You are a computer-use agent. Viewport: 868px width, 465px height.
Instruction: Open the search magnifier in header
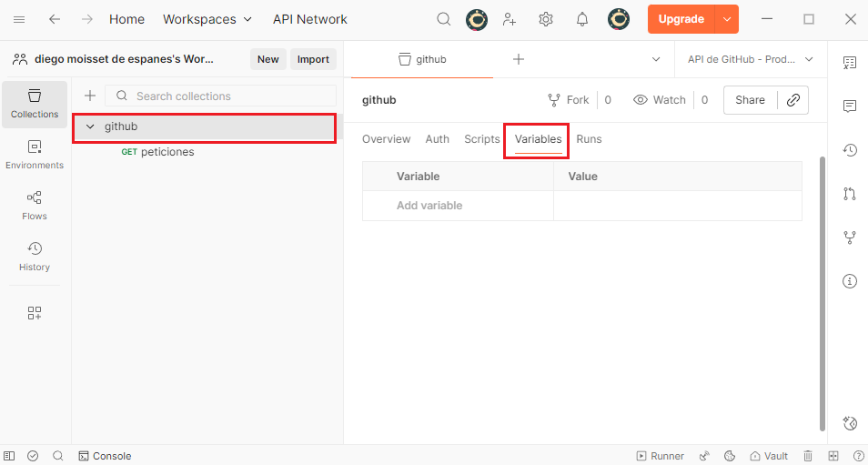pyautogui.click(x=443, y=19)
